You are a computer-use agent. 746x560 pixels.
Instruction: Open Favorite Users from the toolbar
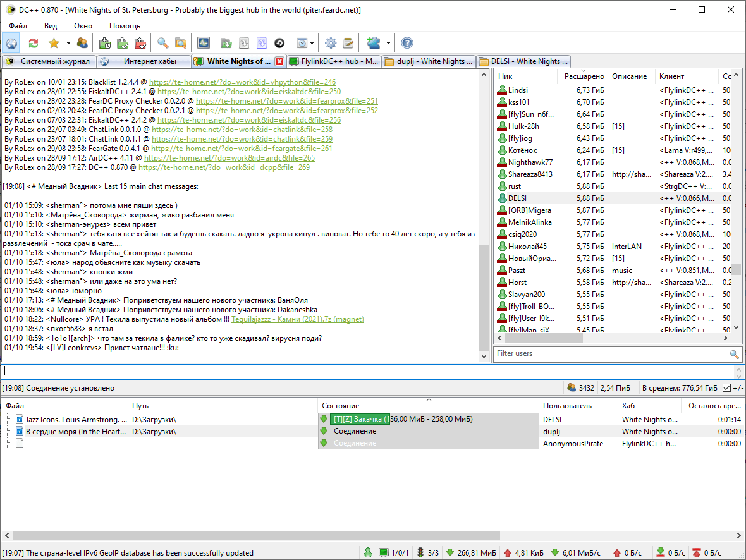82,43
